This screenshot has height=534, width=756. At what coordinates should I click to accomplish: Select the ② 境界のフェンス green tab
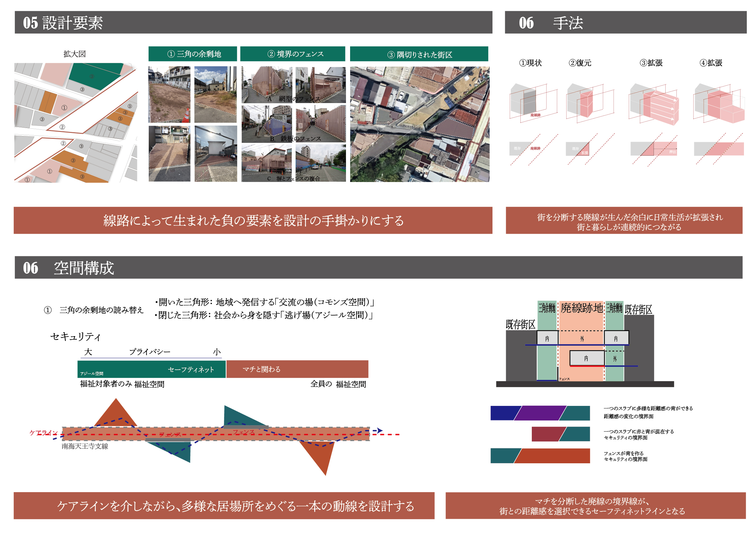point(292,54)
